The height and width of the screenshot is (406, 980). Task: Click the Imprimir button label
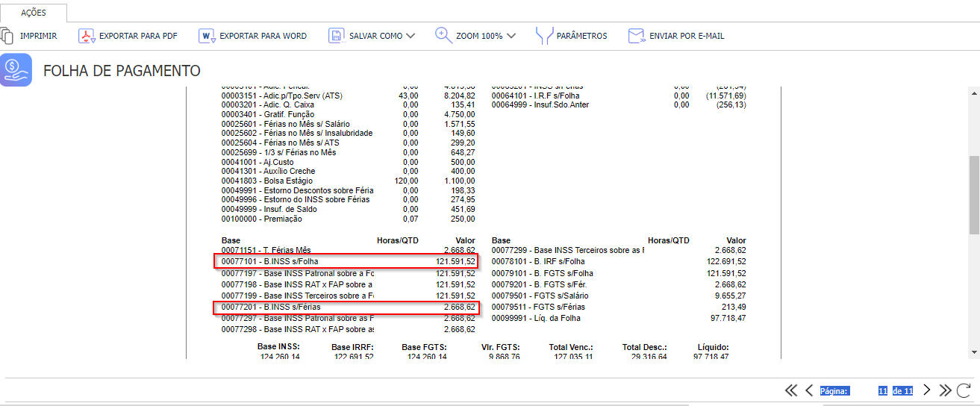click(x=38, y=36)
